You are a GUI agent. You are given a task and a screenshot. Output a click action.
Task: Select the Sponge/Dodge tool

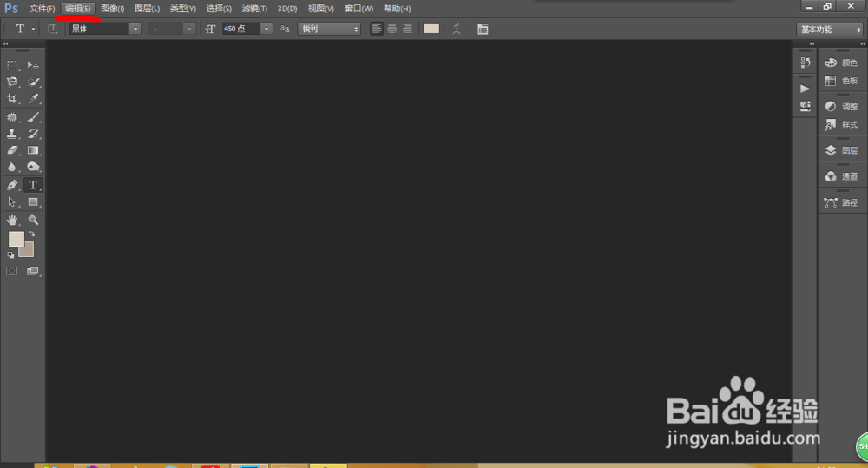pyautogui.click(x=33, y=167)
